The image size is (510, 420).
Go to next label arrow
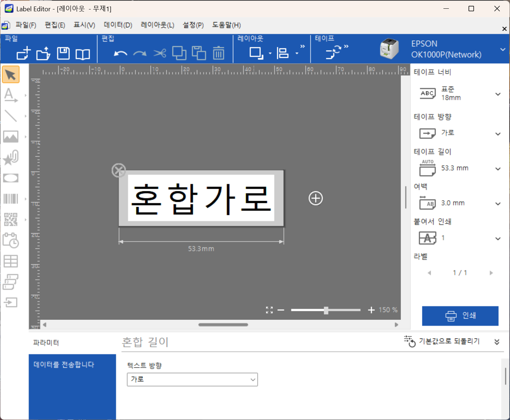pos(491,273)
